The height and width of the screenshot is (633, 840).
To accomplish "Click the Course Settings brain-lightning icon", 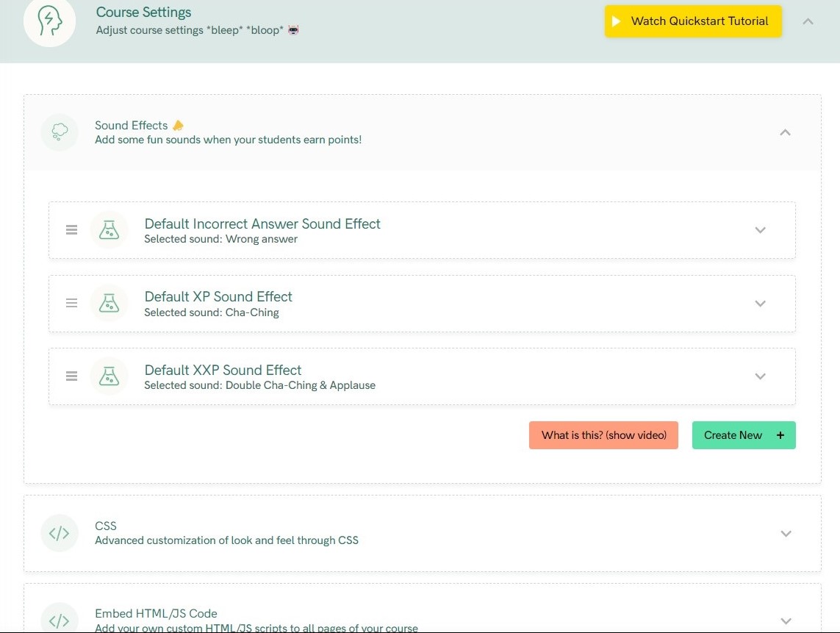I will [x=49, y=21].
